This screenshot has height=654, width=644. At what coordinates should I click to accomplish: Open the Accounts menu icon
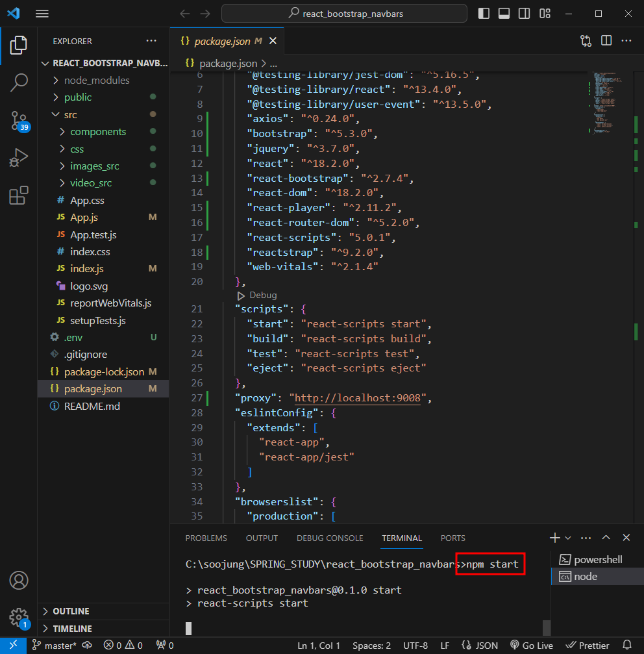19,580
